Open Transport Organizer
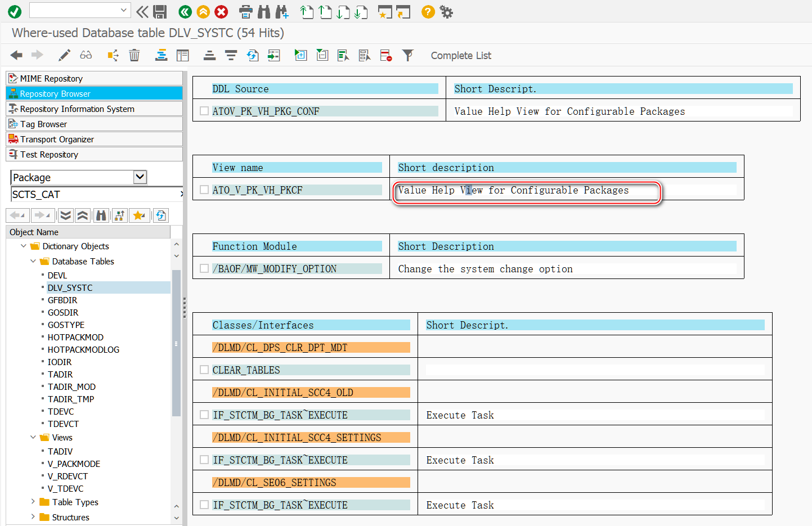812x526 pixels. point(94,139)
